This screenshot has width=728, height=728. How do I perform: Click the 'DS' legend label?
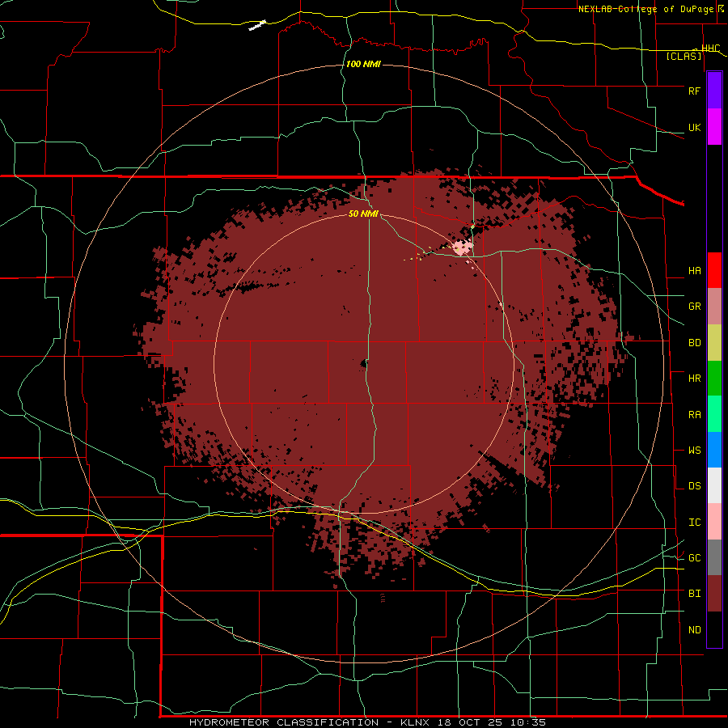click(x=694, y=486)
